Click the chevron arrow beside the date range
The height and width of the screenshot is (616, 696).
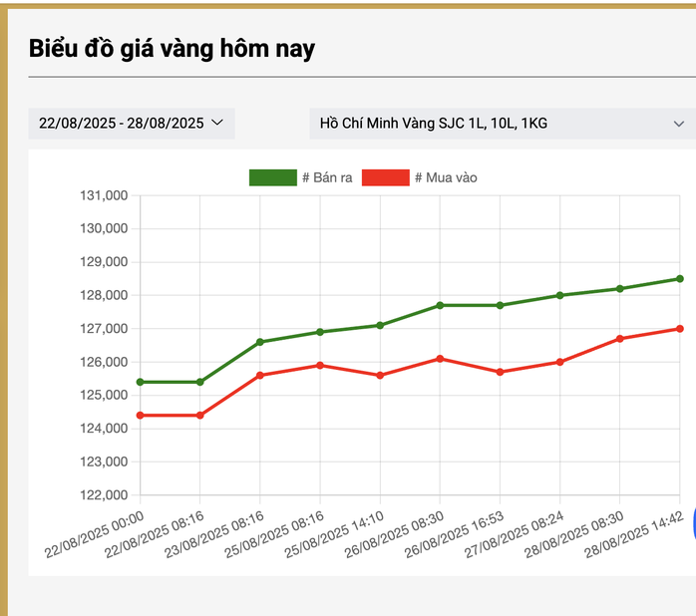pyautogui.click(x=217, y=124)
